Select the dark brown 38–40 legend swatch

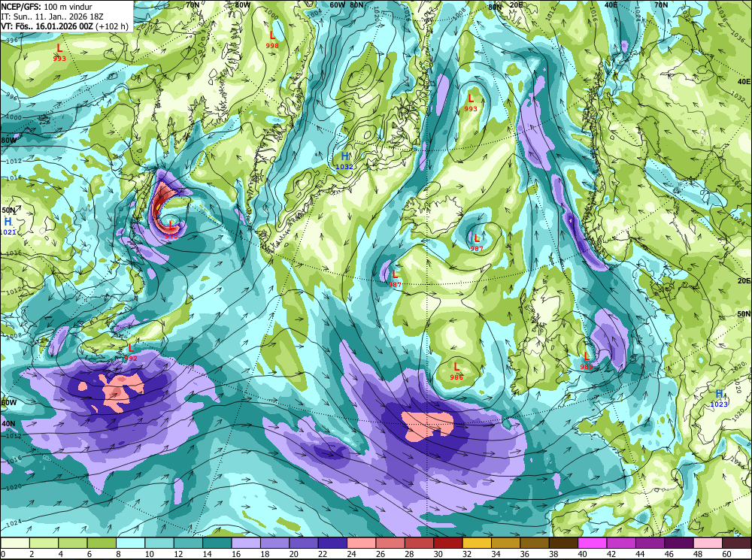564,543
